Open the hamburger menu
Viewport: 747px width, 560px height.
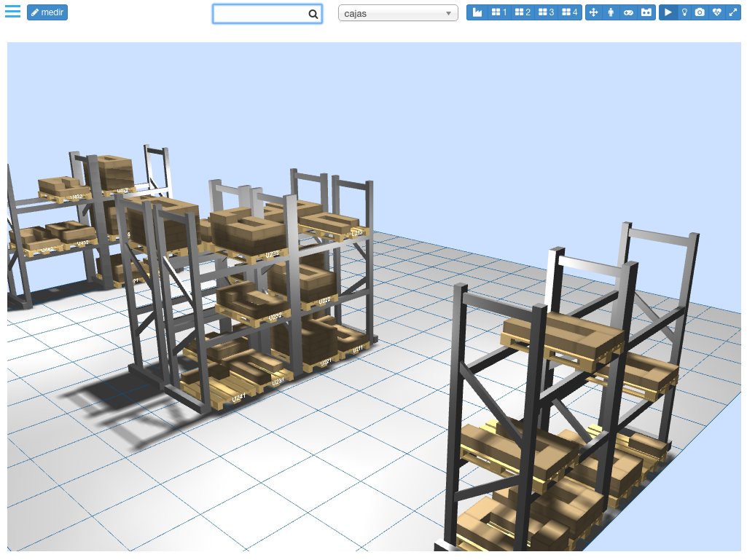[12, 12]
